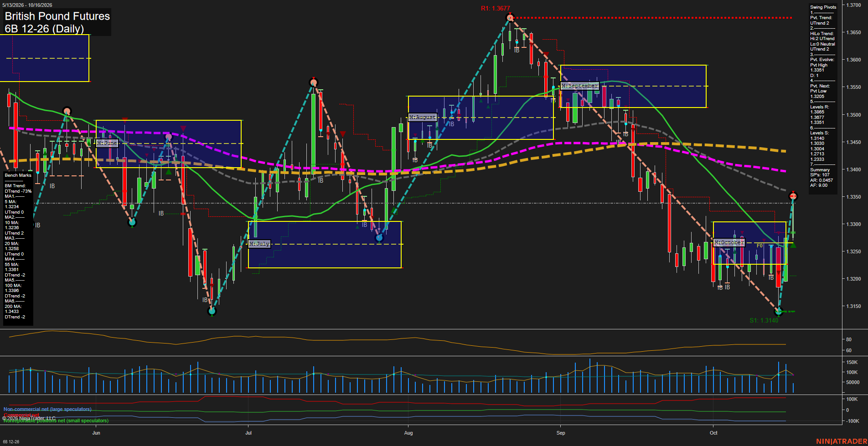Click the M:June session box label
This screenshot has width=868, height=446.
[x=107, y=143]
